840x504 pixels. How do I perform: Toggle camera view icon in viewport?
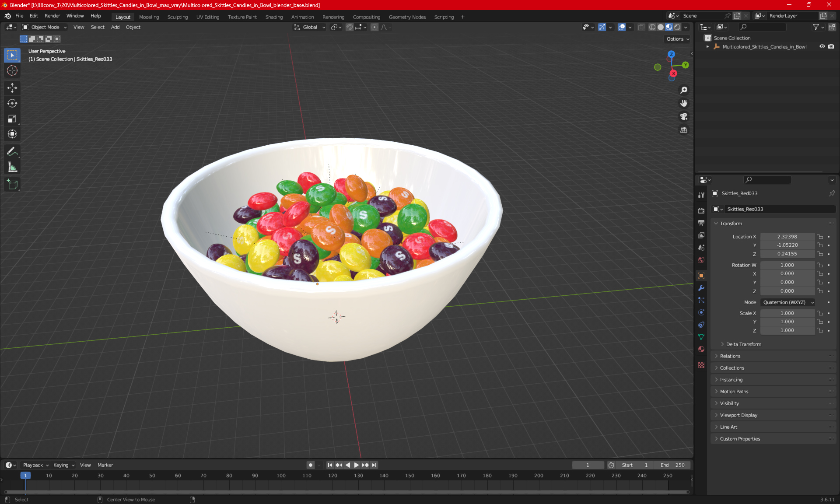point(684,116)
